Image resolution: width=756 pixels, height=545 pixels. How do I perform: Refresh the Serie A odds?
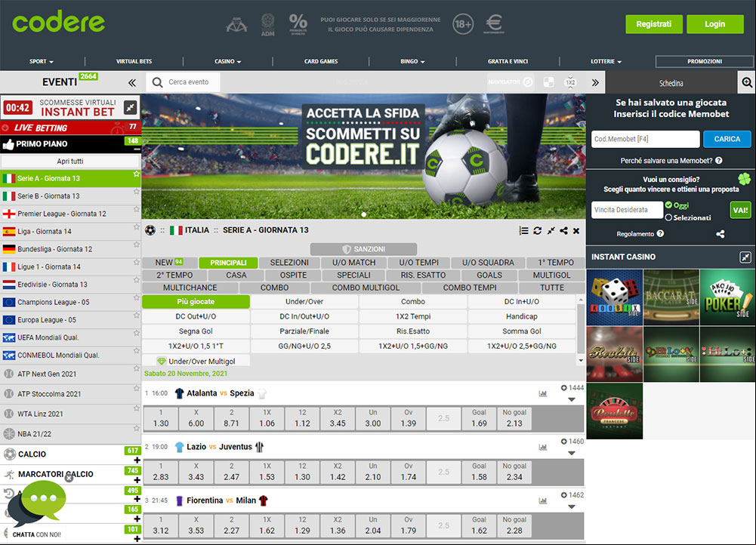(x=537, y=231)
